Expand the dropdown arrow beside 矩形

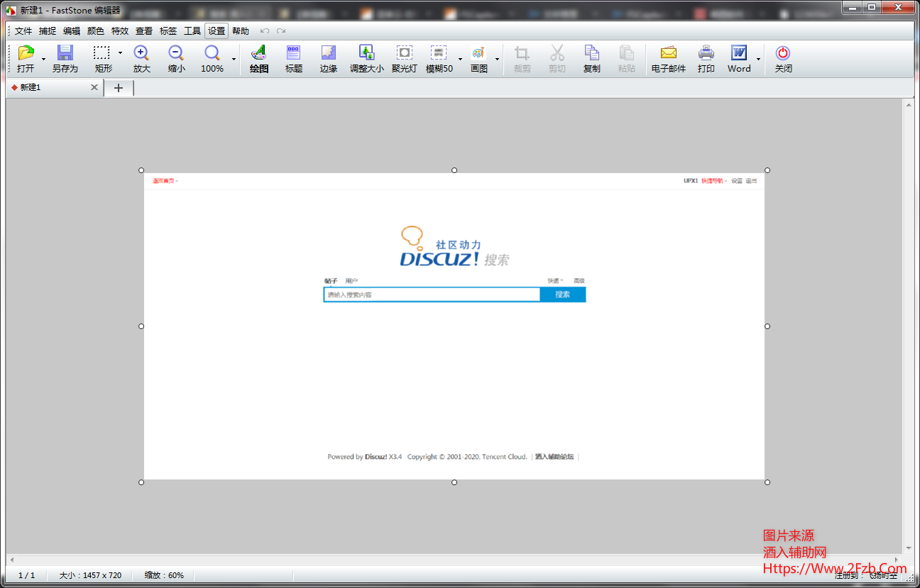click(120, 52)
